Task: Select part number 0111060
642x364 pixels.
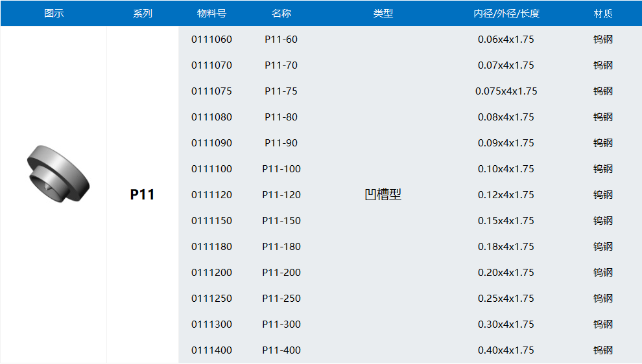Action: 211,40
